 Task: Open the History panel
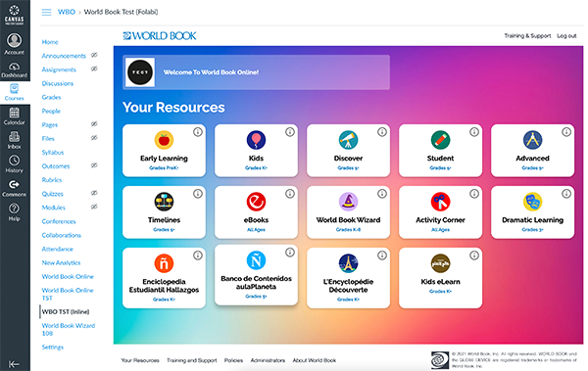coord(15,164)
